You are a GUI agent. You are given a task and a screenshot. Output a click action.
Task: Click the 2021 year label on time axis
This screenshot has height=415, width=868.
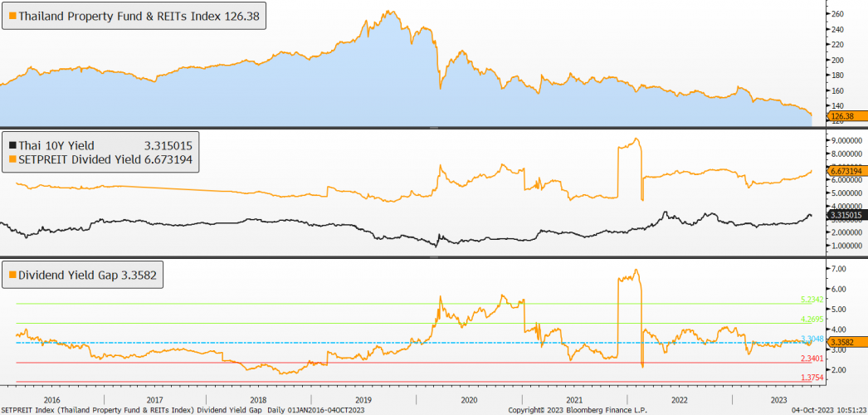[573, 399]
